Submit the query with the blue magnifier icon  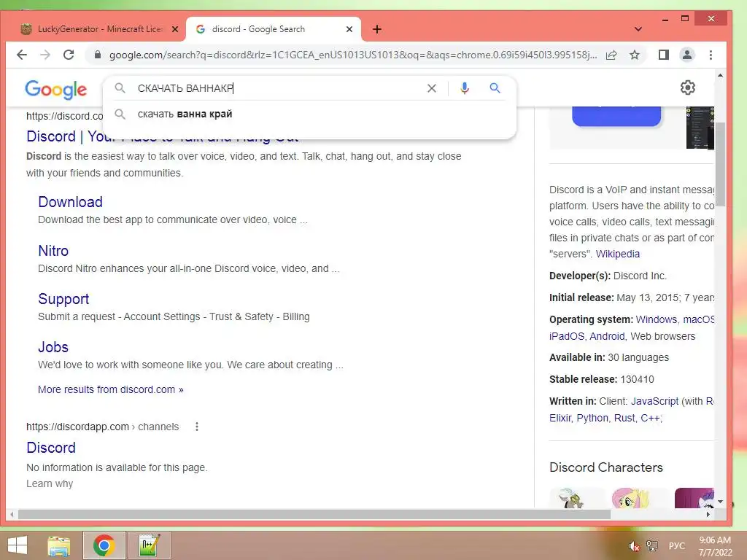[x=495, y=88]
